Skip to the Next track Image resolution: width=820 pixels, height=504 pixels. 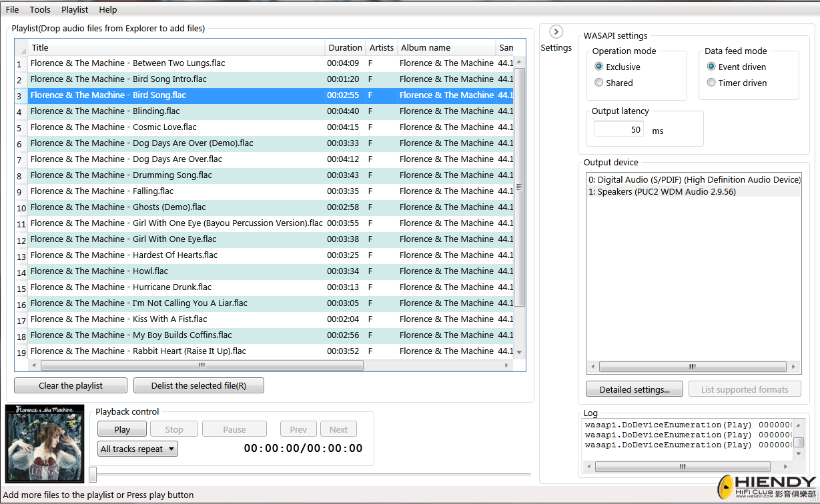point(338,429)
